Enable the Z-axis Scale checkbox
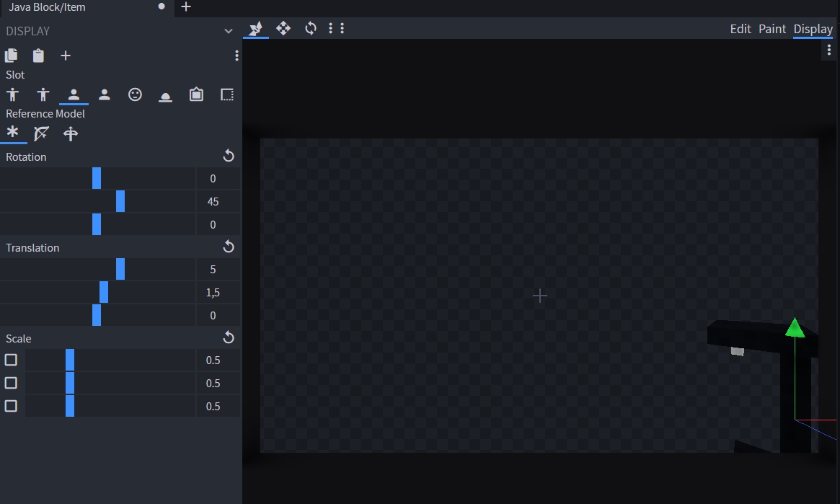Image resolution: width=840 pixels, height=504 pixels. click(11, 406)
